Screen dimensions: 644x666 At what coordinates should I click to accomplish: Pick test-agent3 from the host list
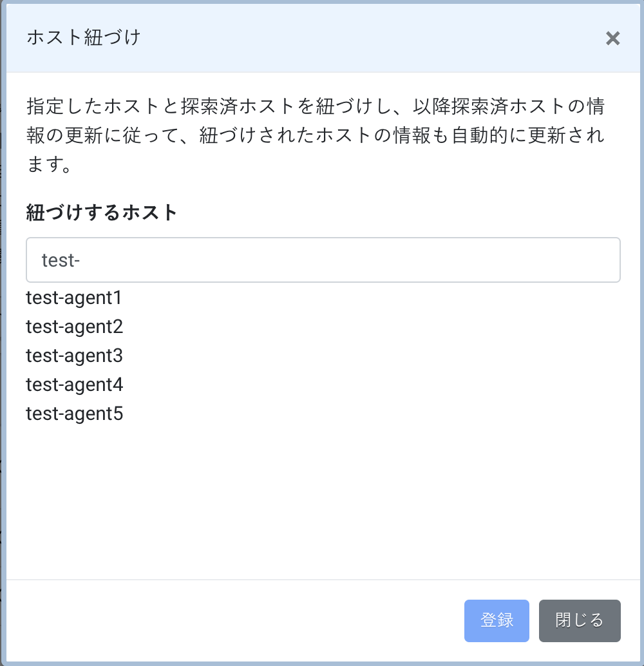(x=74, y=356)
